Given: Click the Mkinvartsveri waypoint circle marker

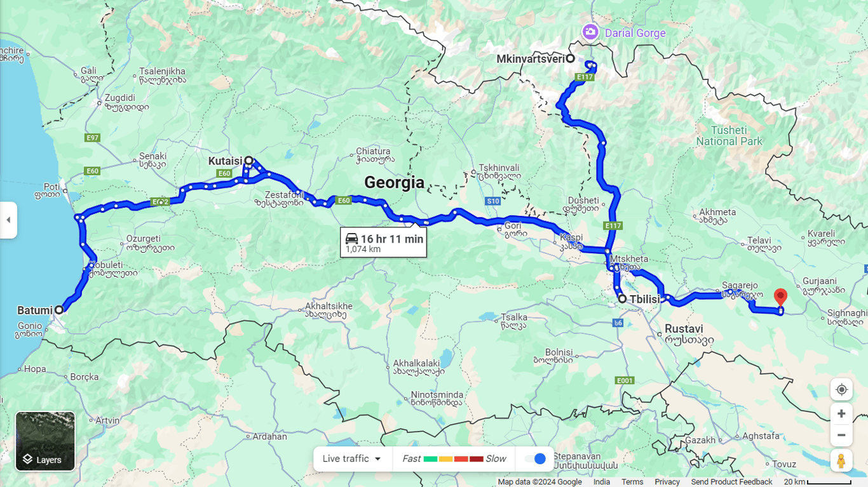Looking at the screenshot, I should point(571,58).
